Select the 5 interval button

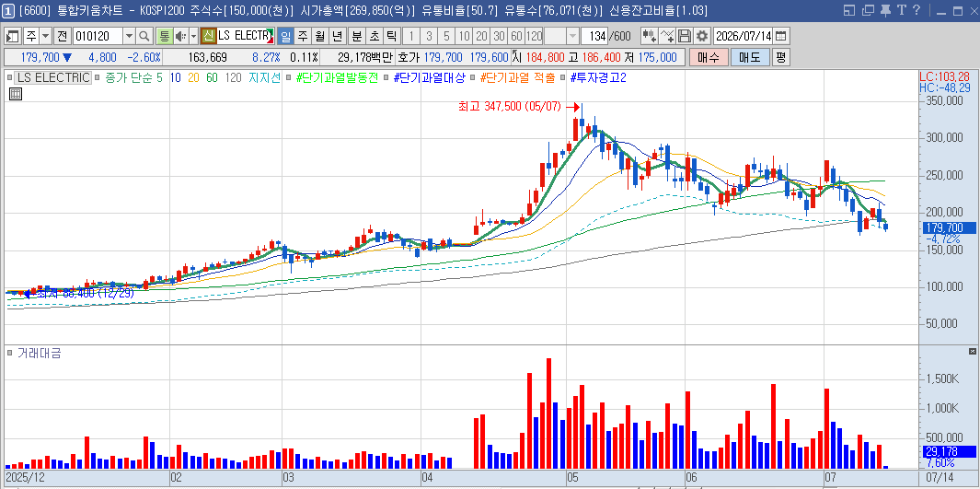446,36
